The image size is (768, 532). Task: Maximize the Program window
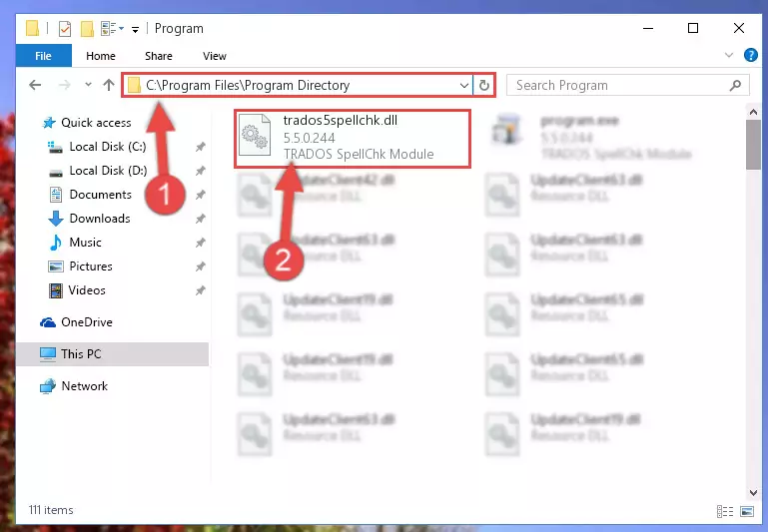[x=693, y=28]
